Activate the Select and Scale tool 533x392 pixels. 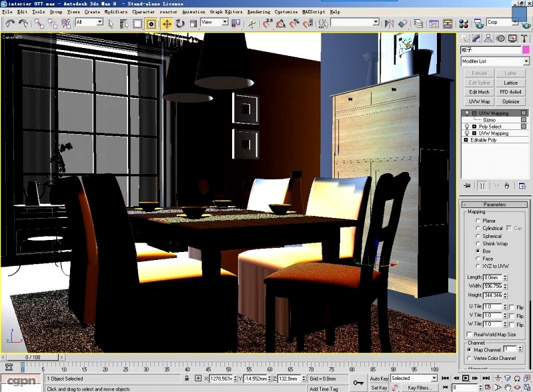point(193,23)
